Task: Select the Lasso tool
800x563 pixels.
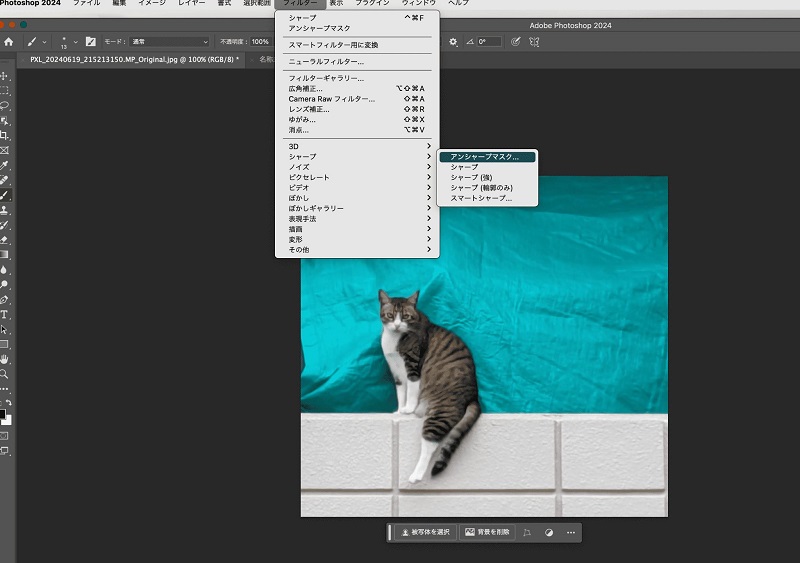Action: pyautogui.click(x=5, y=105)
